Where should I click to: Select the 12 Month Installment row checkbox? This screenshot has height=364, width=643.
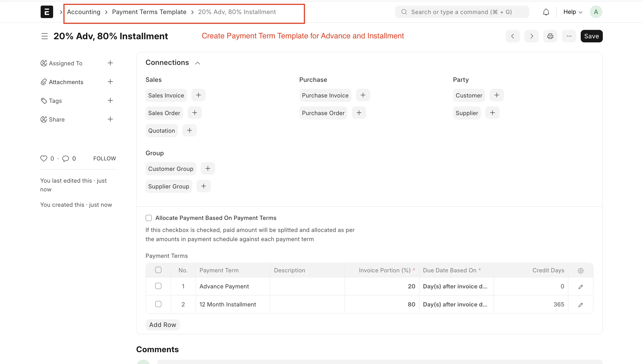[158, 304]
